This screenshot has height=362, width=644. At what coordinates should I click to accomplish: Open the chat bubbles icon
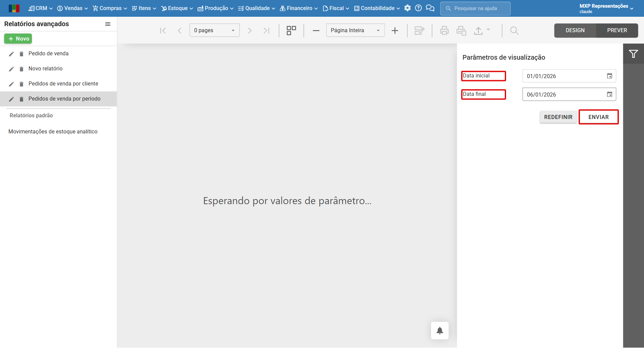[x=430, y=8]
